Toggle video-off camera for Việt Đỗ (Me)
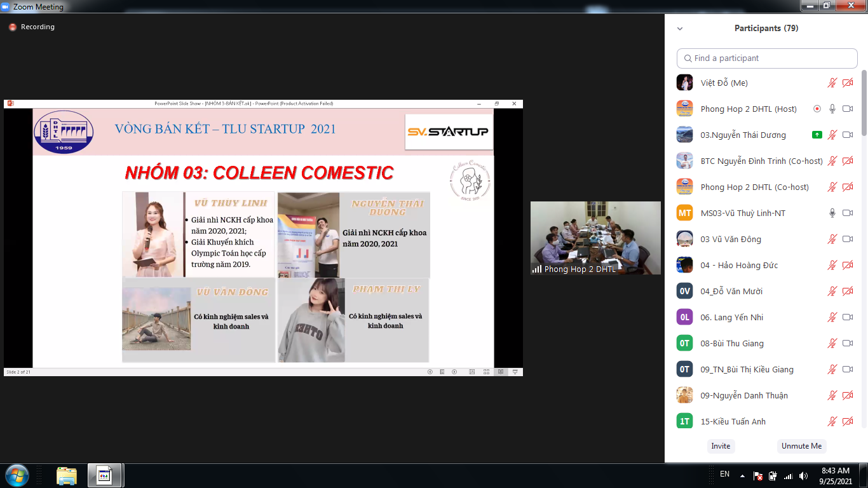 point(848,83)
